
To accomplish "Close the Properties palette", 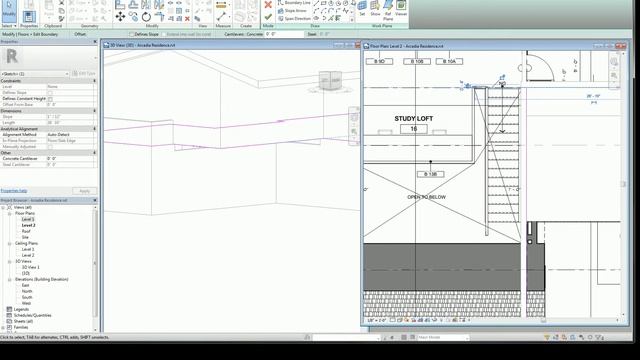I will point(95,42).
